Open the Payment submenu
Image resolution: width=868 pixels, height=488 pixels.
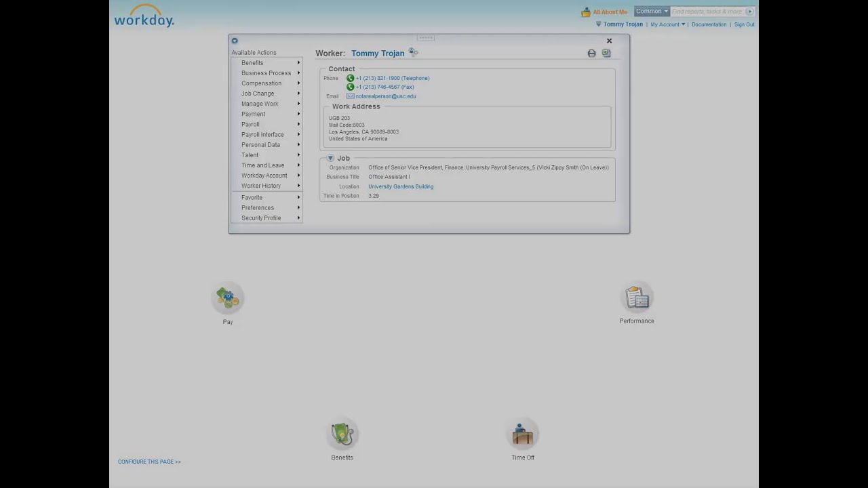pos(267,114)
